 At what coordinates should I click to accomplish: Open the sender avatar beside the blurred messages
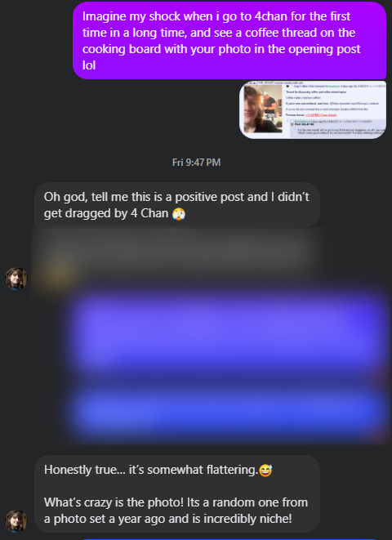pyautogui.click(x=16, y=279)
